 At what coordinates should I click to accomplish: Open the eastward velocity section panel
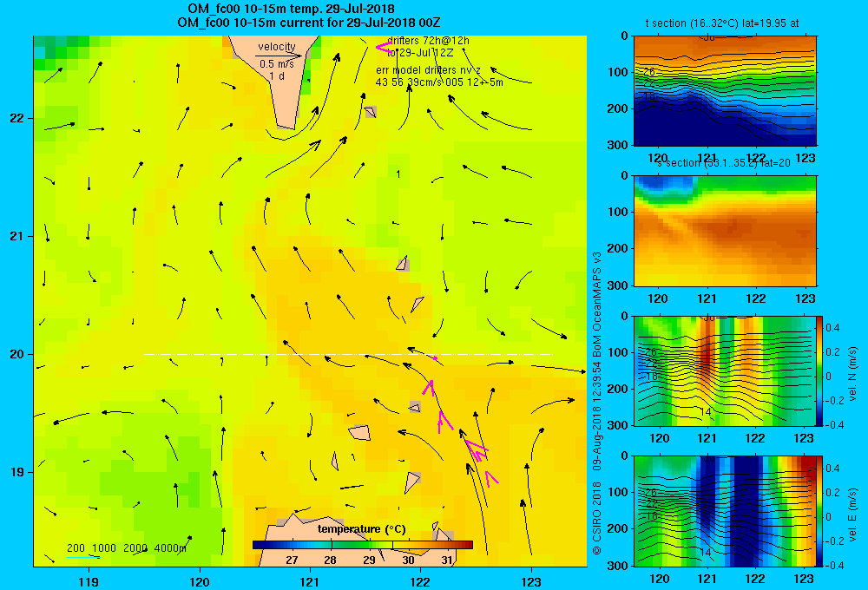click(x=725, y=511)
